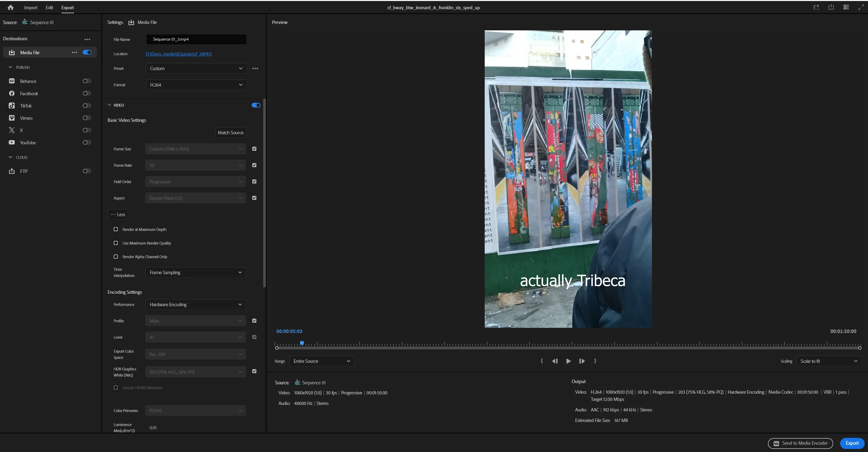
Task: Open the Performance Hardware Encoding dropdown
Action: click(196, 304)
